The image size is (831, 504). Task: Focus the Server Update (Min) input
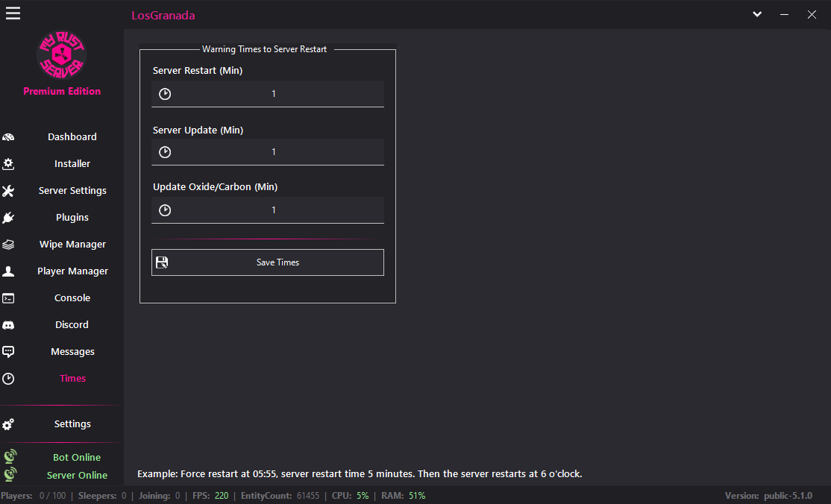268,152
